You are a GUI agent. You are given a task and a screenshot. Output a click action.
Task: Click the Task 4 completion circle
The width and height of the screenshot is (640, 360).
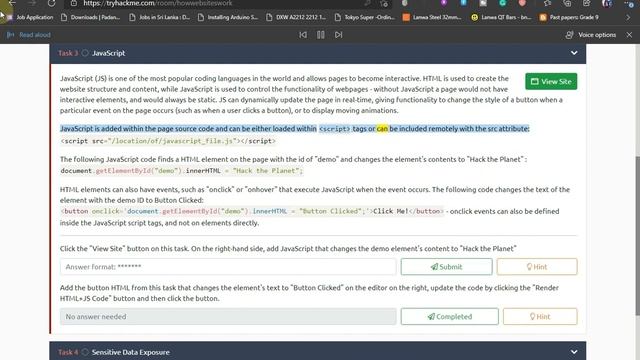tap(85, 352)
